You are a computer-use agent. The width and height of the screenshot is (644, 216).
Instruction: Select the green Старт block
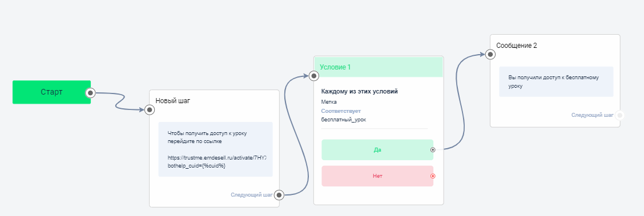point(51,92)
